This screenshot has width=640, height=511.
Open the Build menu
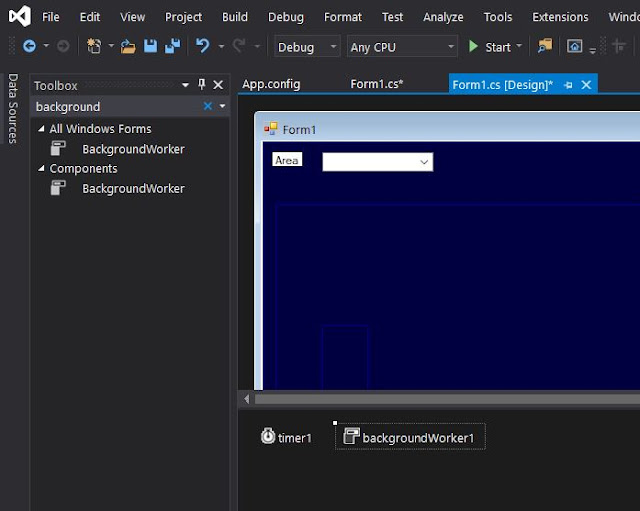point(235,17)
